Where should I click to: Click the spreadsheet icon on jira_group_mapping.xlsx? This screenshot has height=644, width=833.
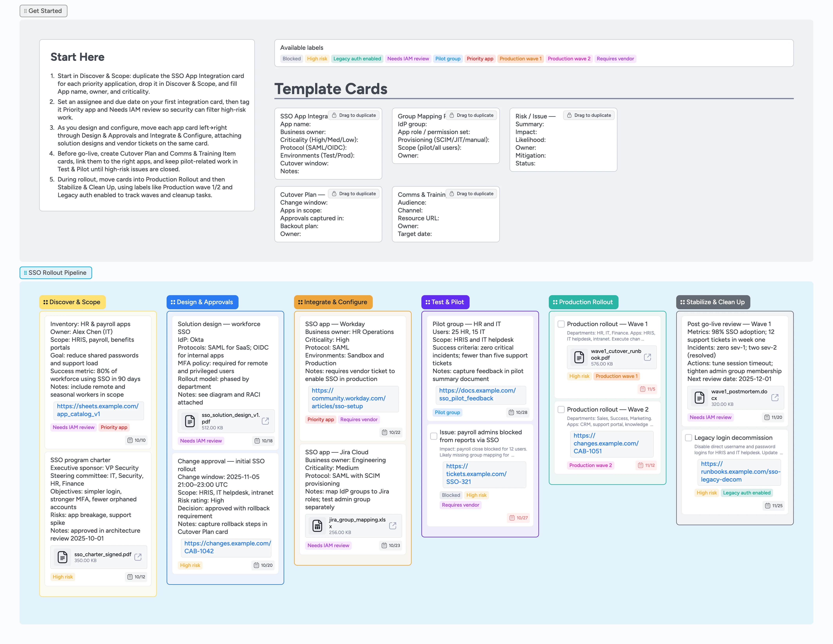tap(317, 525)
